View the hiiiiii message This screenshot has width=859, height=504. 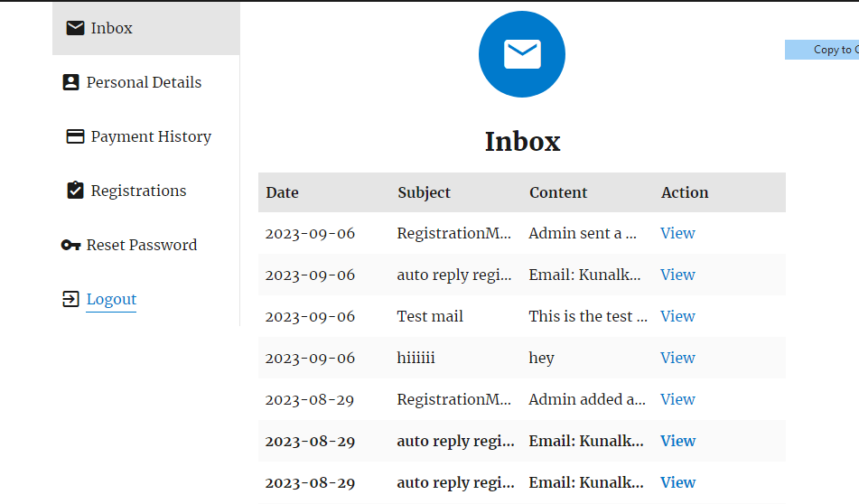[677, 358]
